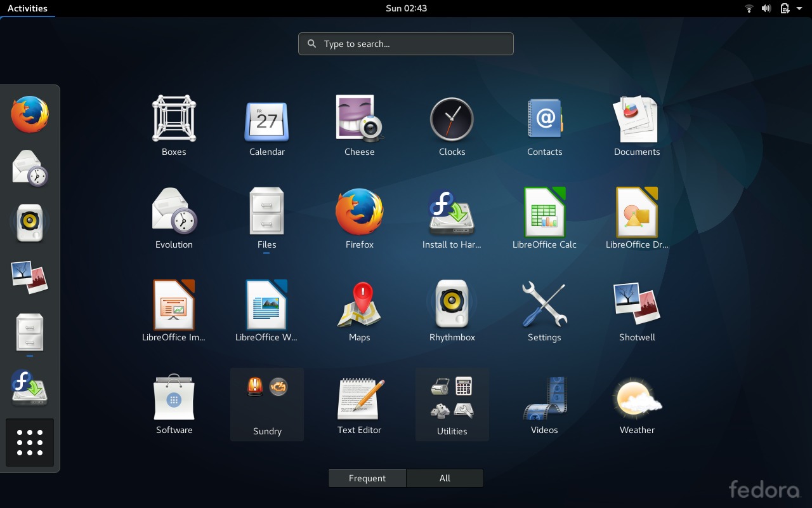The width and height of the screenshot is (812, 508).
Task: Open Rhythmbox music player
Action: [452, 304]
